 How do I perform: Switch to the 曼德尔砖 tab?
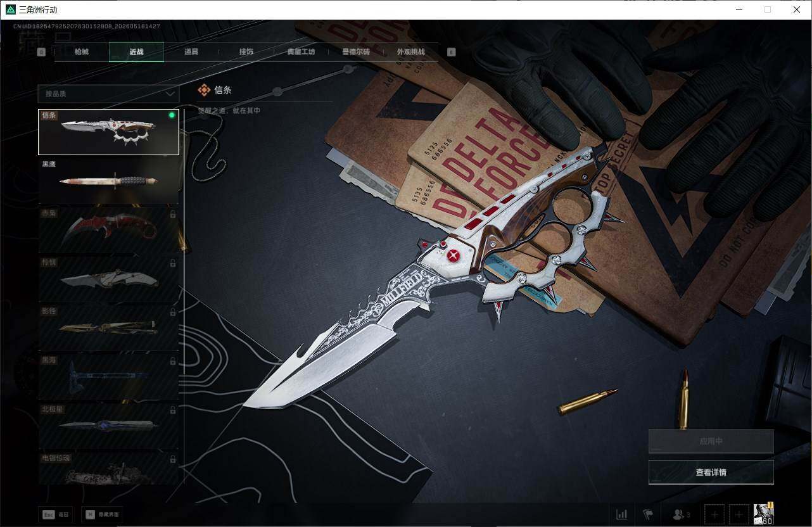tap(356, 52)
